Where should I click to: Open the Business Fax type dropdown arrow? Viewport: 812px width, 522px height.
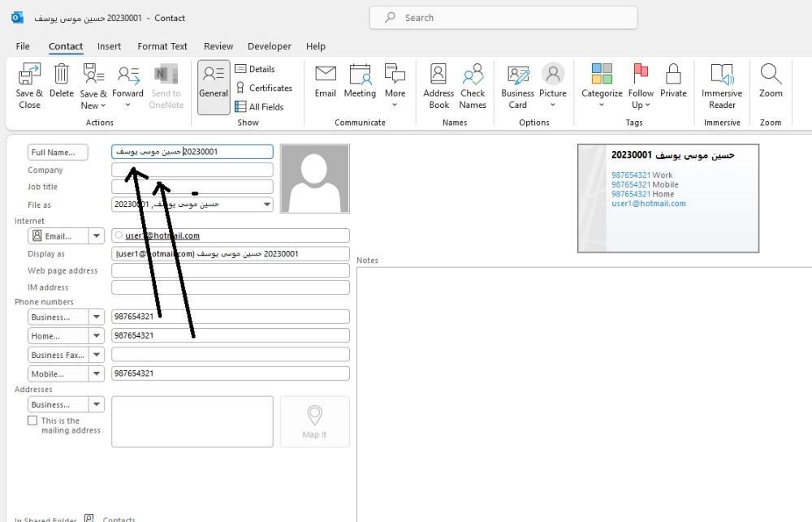(x=97, y=355)
